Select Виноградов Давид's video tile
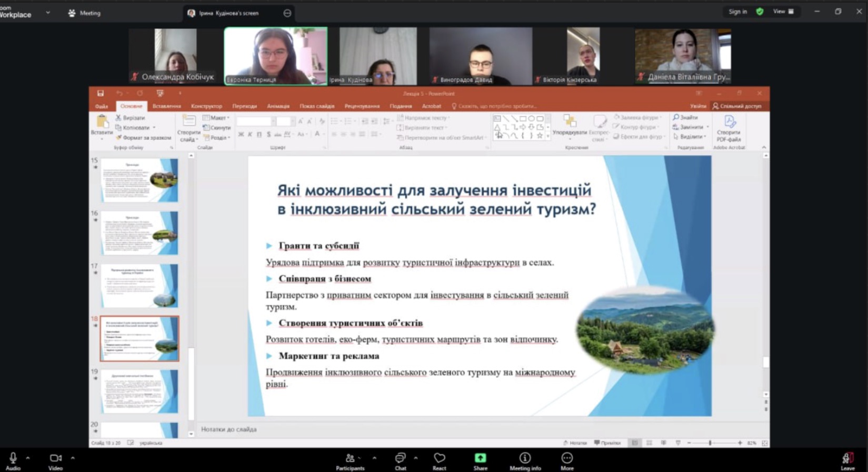 point(480,56)
